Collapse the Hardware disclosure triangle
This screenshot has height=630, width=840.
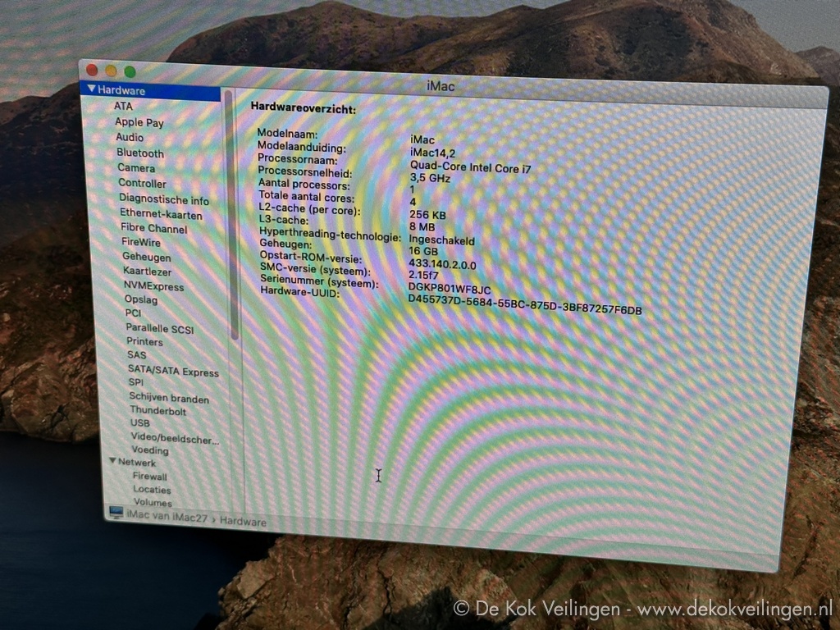[92, 90]
